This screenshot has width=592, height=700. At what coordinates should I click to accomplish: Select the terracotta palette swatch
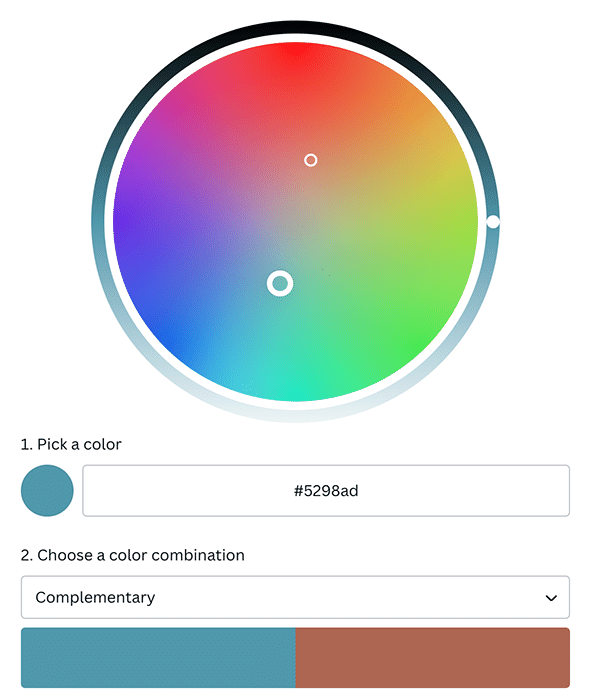tap(433, 657)
